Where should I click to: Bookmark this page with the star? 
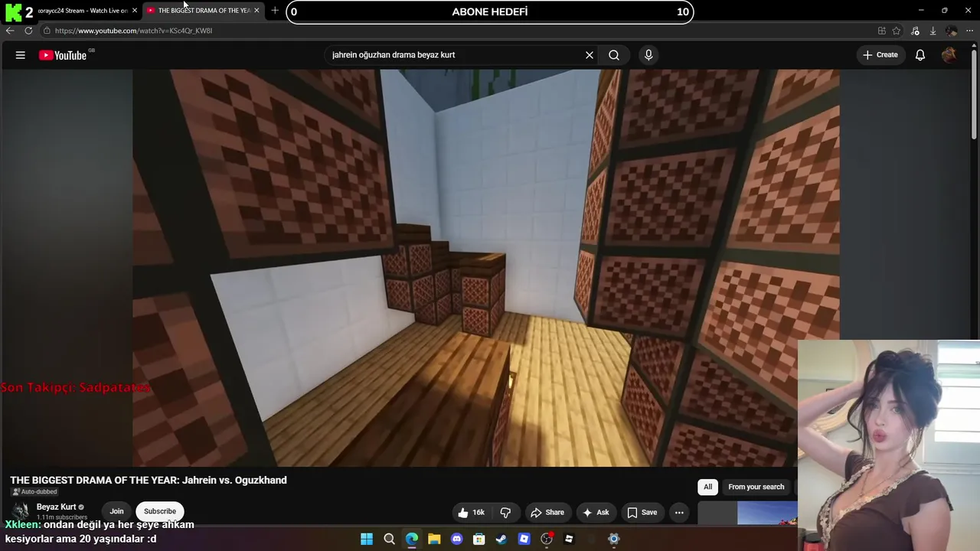click(897, 31)
